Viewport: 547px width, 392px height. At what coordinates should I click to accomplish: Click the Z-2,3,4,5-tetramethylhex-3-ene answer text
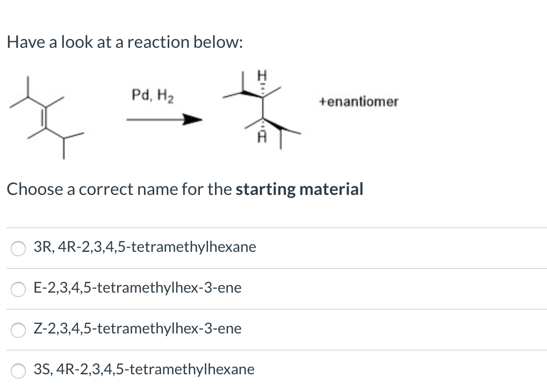tap(138, 329)
